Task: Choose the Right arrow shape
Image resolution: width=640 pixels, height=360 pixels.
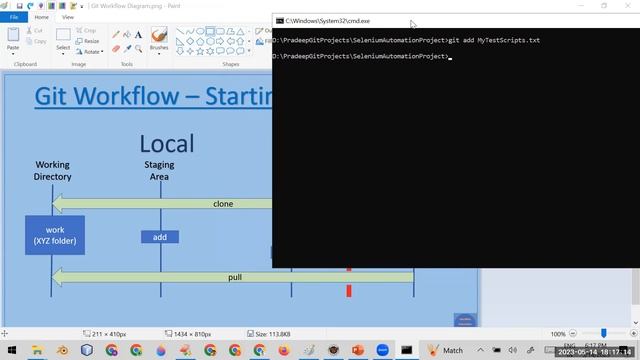Action: pos(220,41)
